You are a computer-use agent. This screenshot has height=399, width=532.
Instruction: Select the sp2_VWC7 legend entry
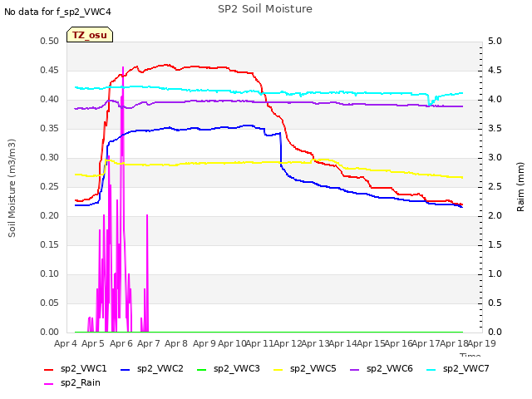tap(458, 368)
